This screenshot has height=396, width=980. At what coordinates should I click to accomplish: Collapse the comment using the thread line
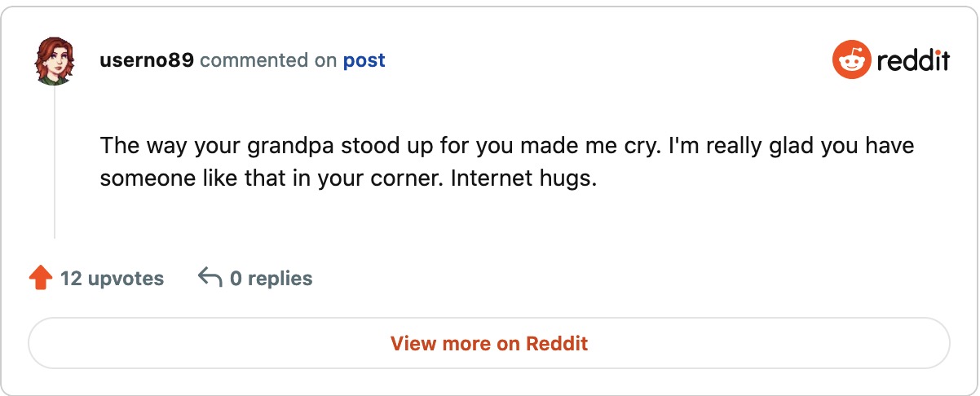click(55, 163)
